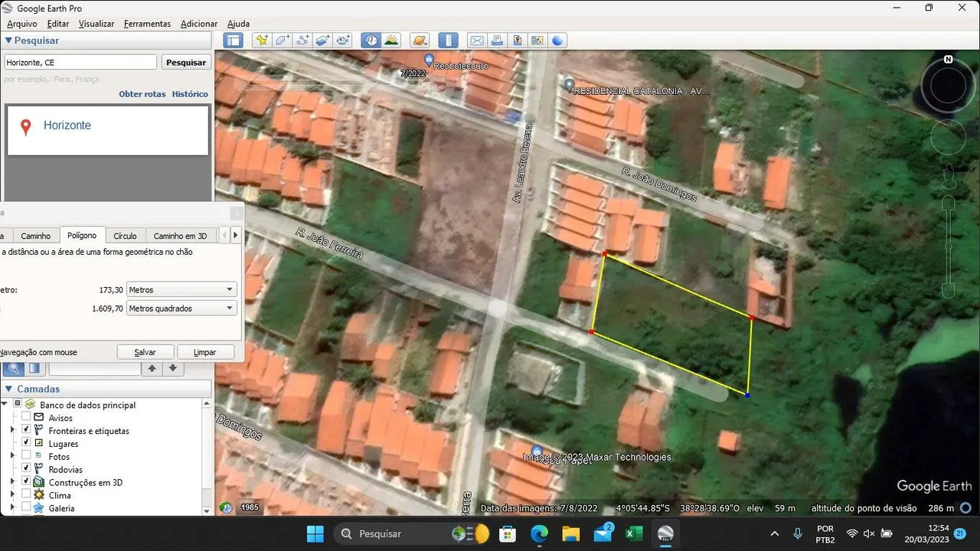Add a placemark with the pushpin icon
The width and height of the screenshot is (980, 551).
coord(263,41)
